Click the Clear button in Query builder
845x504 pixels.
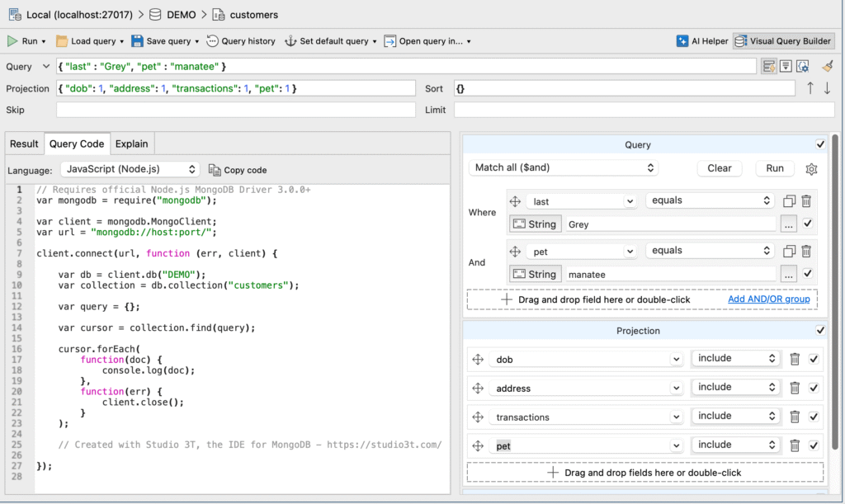point(719,168)
